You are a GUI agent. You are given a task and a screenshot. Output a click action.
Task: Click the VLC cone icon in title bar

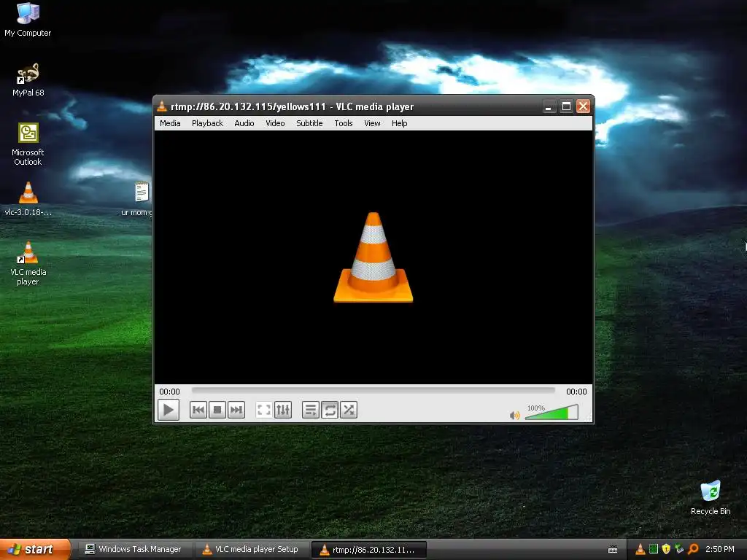tap(162, 106)
